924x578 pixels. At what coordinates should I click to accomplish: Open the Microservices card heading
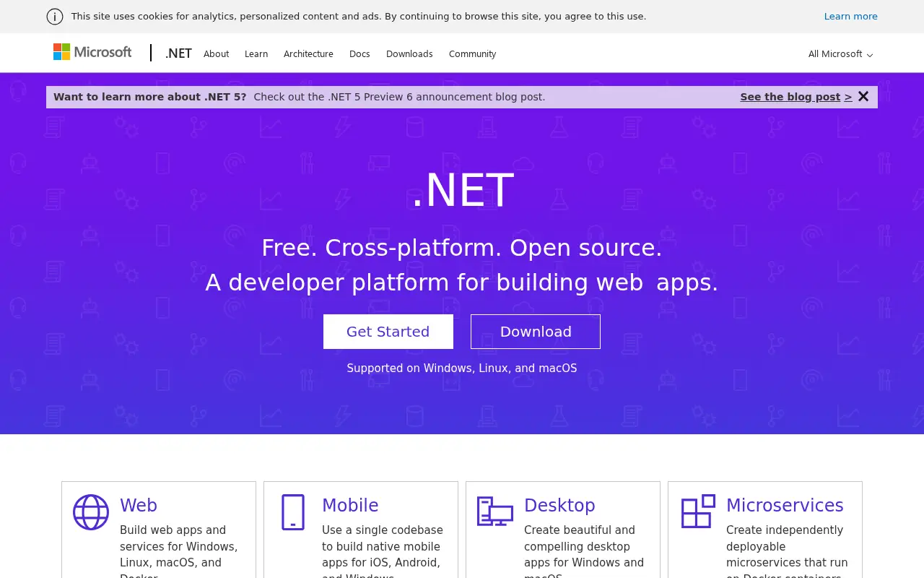785,506
